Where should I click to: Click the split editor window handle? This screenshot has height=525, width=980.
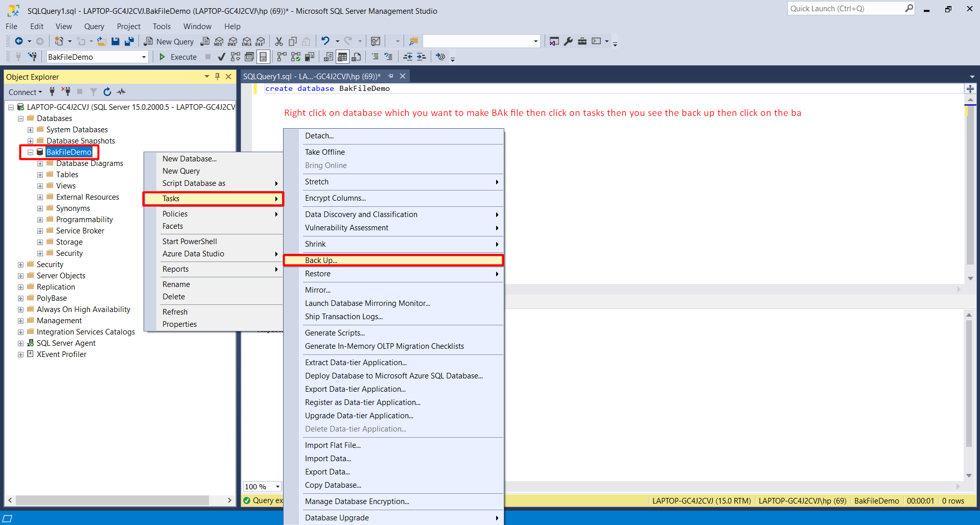pos(970,89)
